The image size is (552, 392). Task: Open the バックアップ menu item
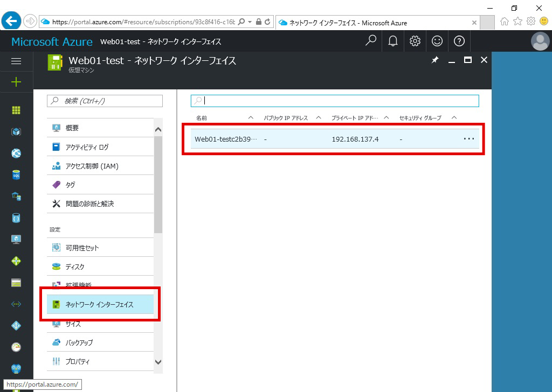coord(100,342)
